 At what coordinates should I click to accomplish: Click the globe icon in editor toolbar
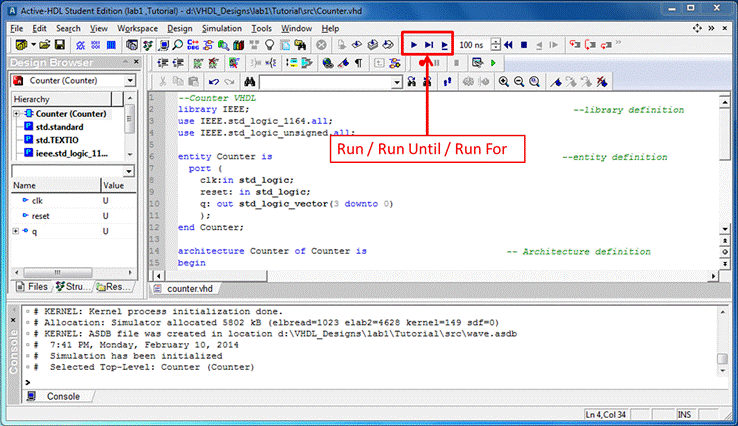pyautogui.click(x=328, y=63)
